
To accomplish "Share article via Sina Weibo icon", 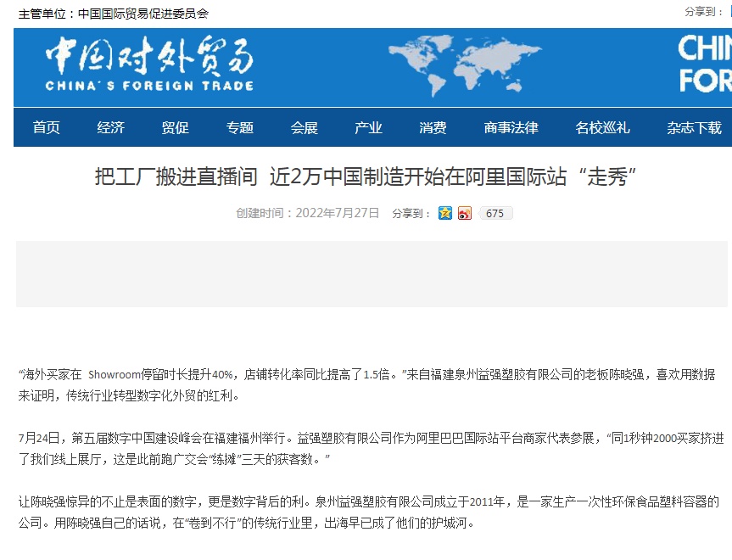I will click(464, 213).
